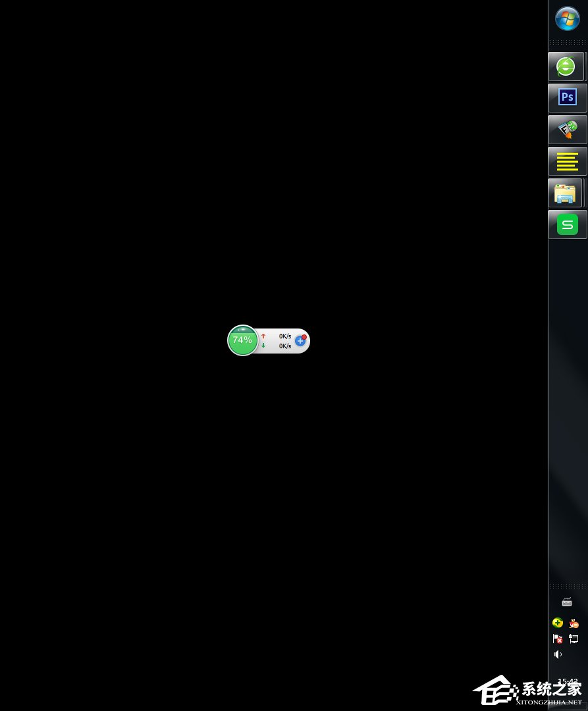The image size is (588, 711).
Task: Click the download speed 0K/s reading
Action: pyautogui.click(x=285, y=346)
